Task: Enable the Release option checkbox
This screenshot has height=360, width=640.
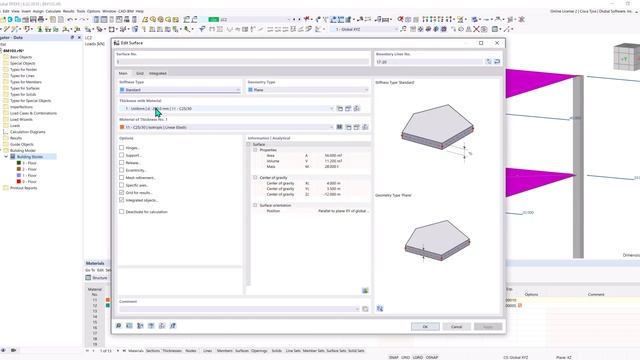Action: click(122, 162)
